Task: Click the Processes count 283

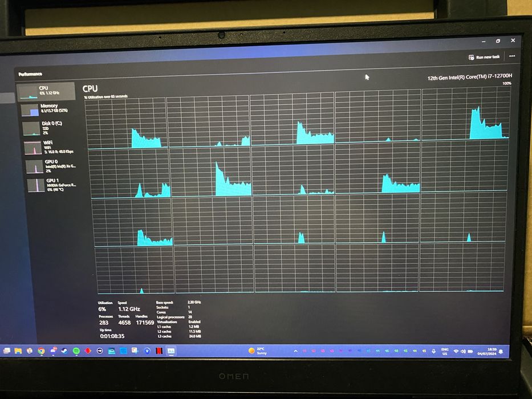Action: click(x=104, y=323)
